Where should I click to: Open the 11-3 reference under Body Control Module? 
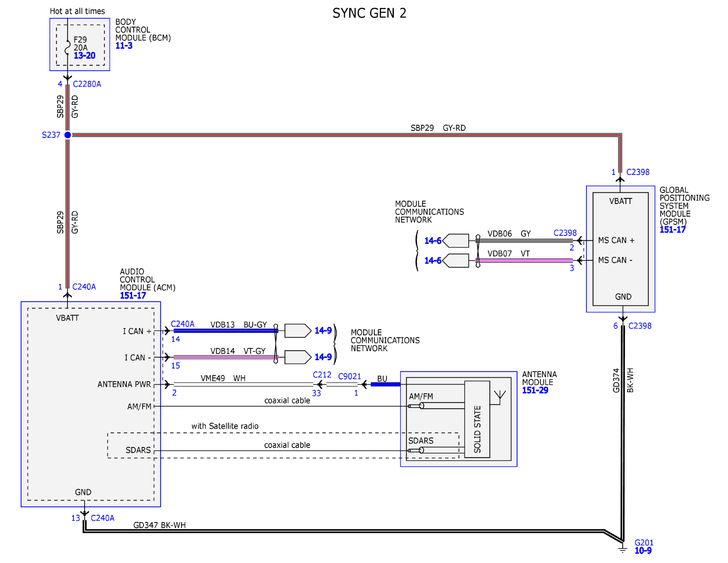click(x=124, y=46)
